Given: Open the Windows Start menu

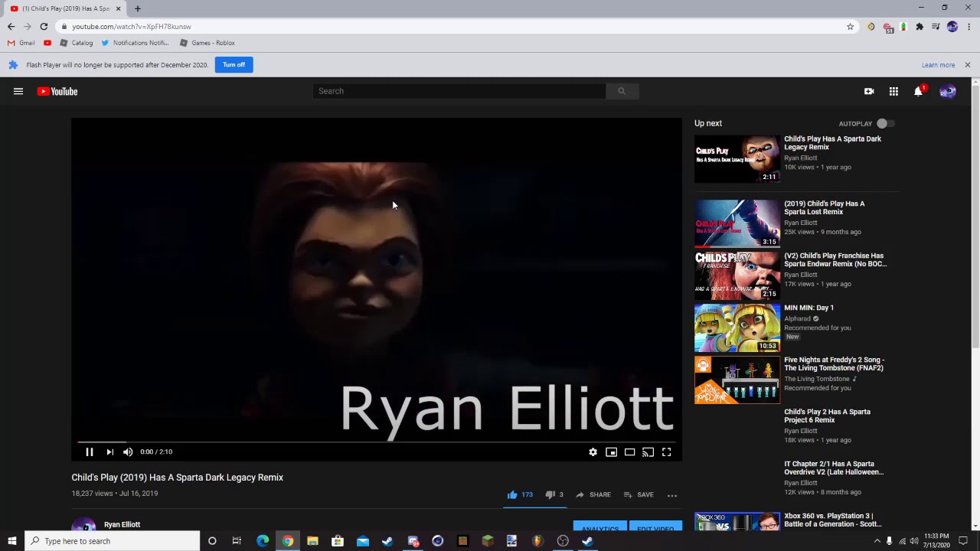Looking at the screenshot, I should point(11,541).
